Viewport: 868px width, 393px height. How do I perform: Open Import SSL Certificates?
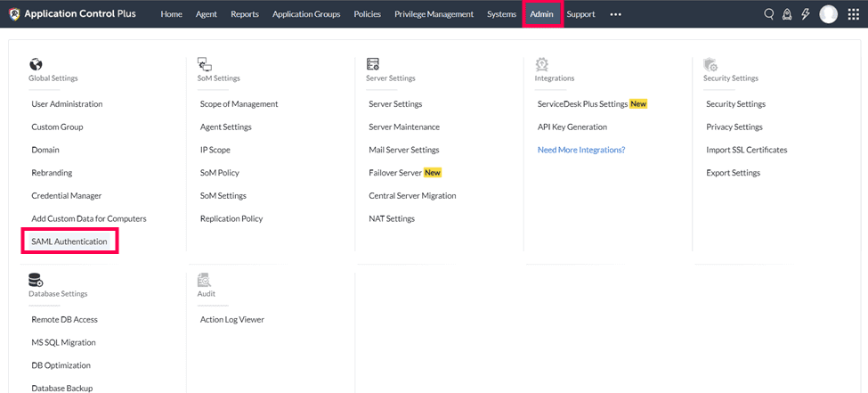click(x=746, y=150)
